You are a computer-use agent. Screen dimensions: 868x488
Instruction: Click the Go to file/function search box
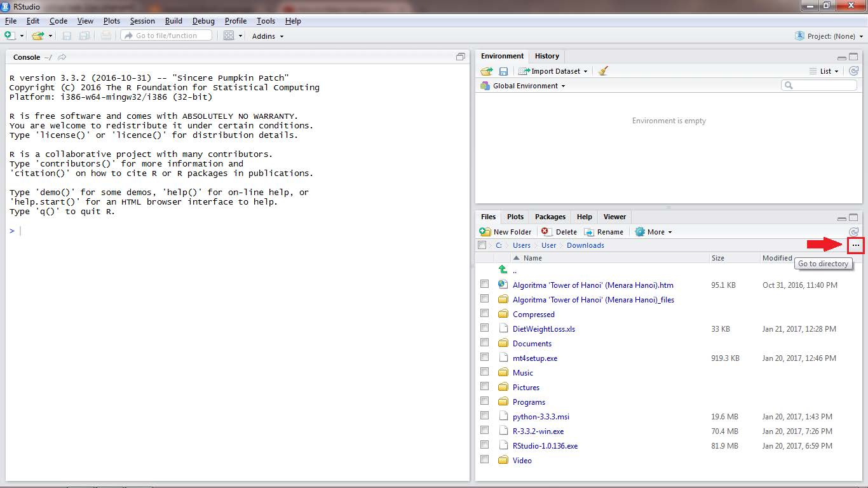coord(166,36)
